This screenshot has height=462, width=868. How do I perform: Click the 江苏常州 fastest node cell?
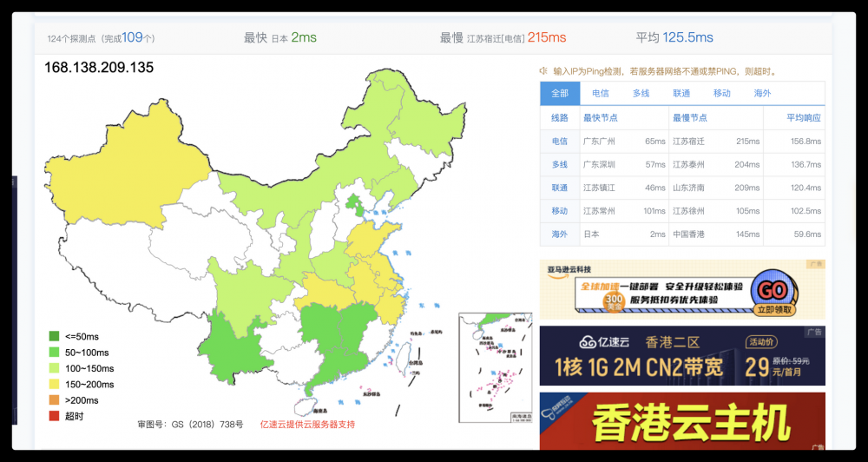(599, 211)
